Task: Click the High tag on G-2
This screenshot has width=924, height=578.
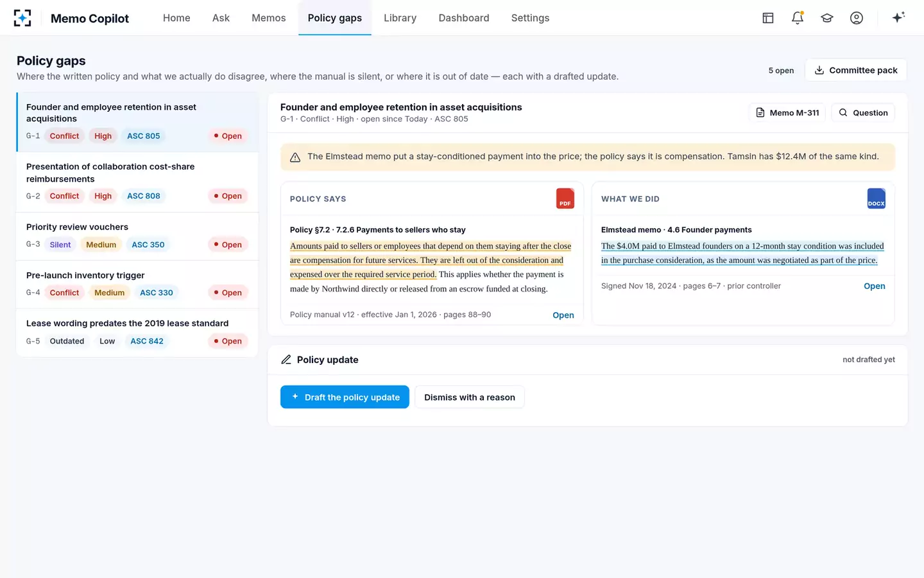Action: pyautogui.click(x=103, y=196)
